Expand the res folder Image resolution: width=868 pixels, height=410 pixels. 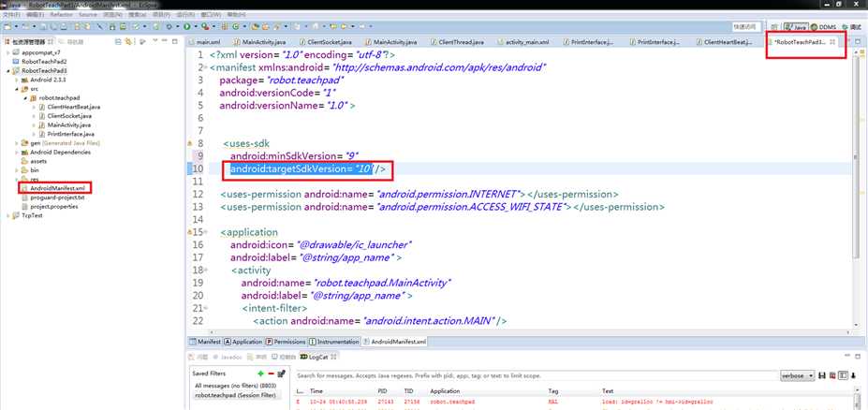(x=17, y=180)
